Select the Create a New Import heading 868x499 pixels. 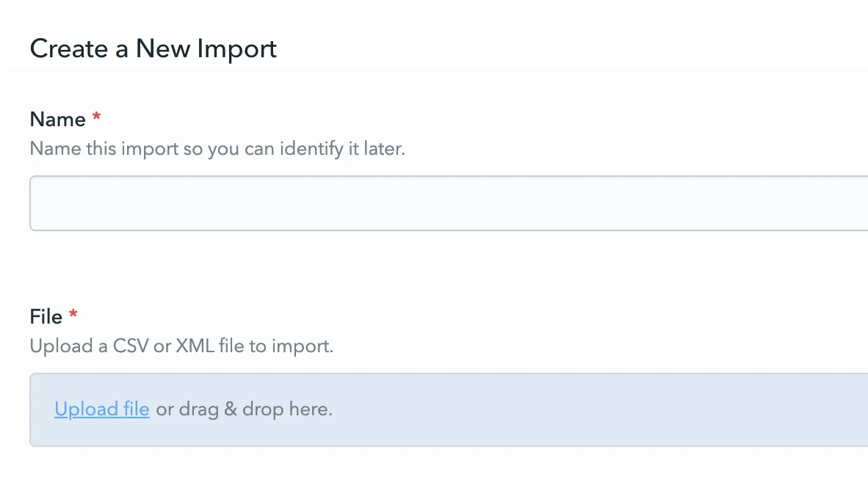[153, 49]
